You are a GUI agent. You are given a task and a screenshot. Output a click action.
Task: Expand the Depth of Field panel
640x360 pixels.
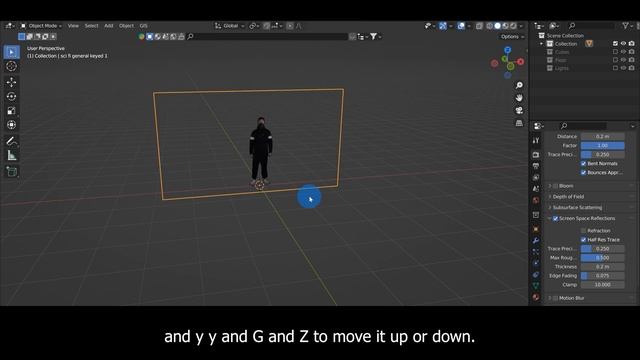click(550, 197)
